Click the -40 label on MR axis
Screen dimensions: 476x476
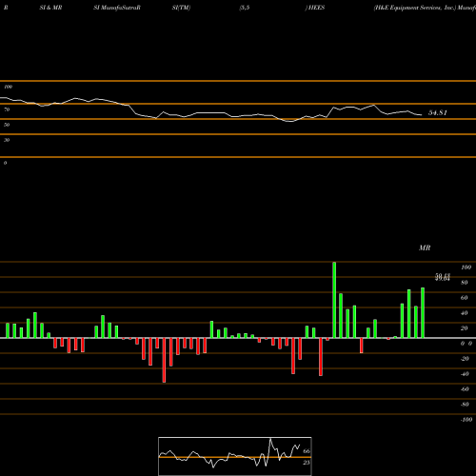coord(465,374)
